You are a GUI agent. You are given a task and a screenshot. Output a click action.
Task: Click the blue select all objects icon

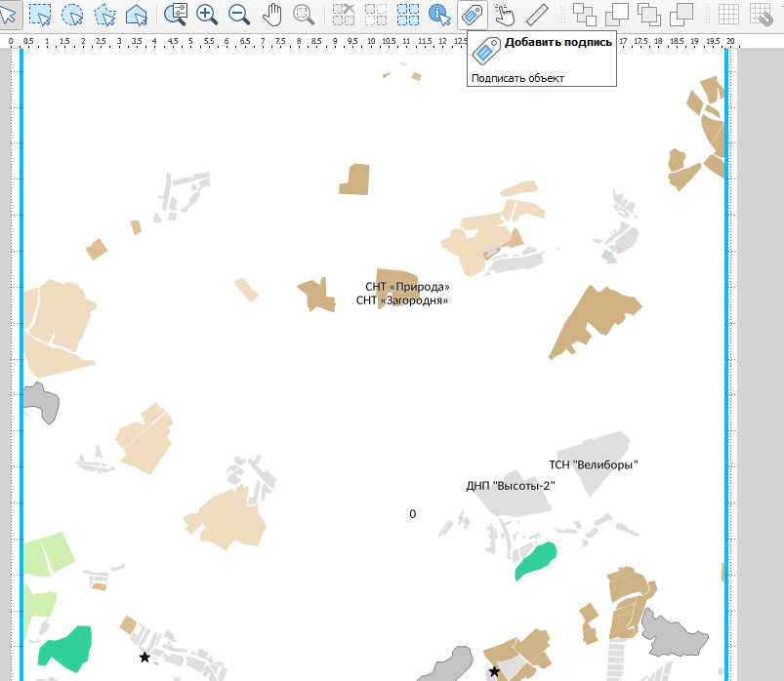[408, 14]
